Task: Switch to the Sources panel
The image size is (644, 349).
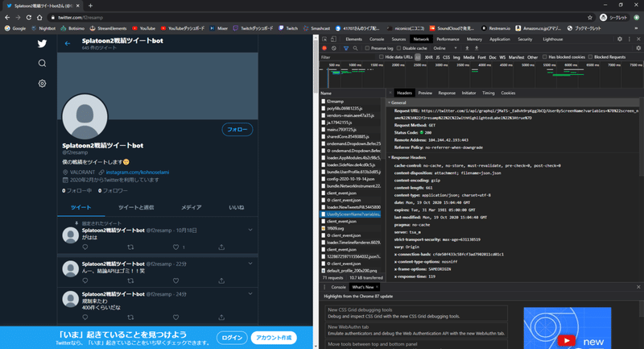Action: click(398, 39)
